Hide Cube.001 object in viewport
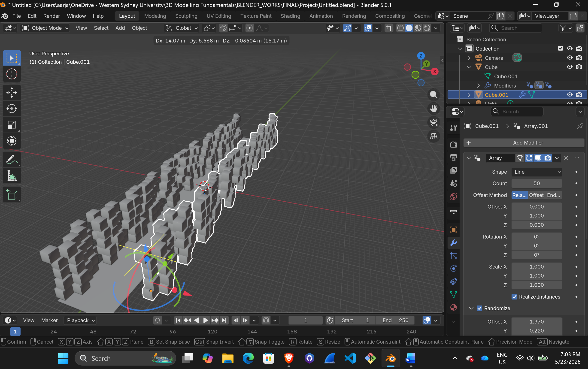 coord(570,95)
